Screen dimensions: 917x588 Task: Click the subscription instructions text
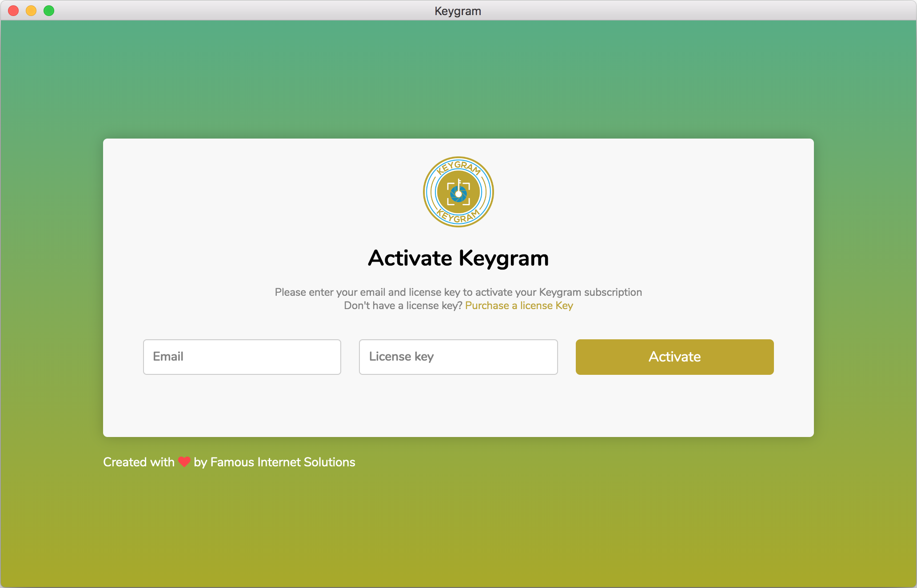(x=458, y=292)
